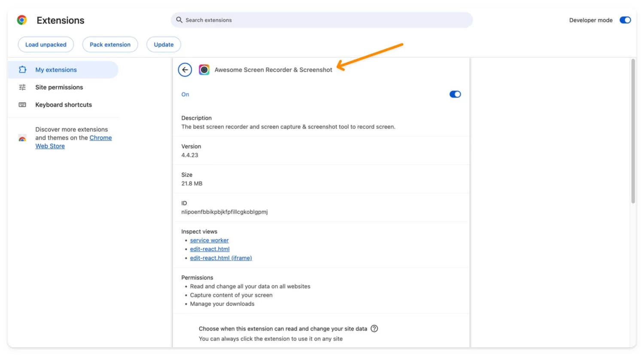Click the My extensions puzzle icon
This screenshot has width=644, height=355.
pyautogui.click(x=23, y=70)
